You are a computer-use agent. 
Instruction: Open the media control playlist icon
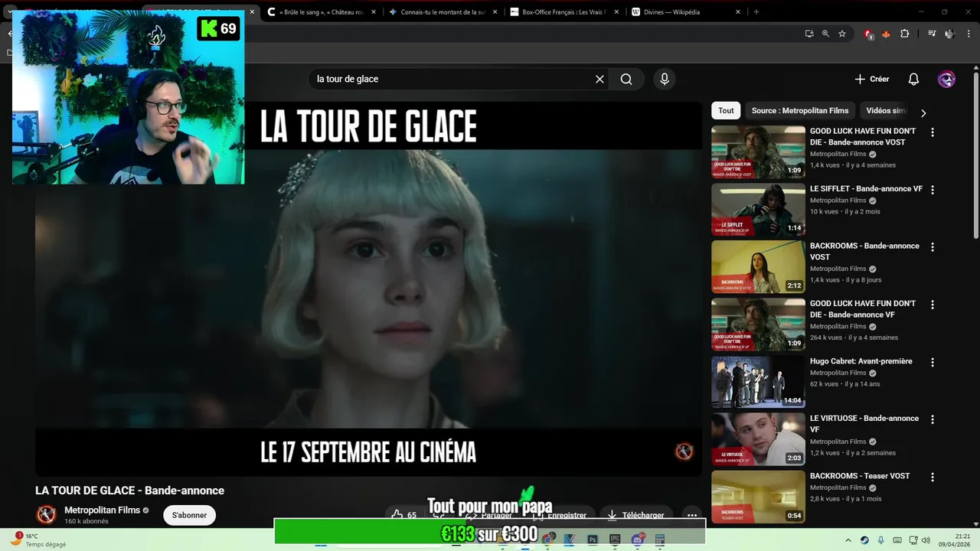932,34
